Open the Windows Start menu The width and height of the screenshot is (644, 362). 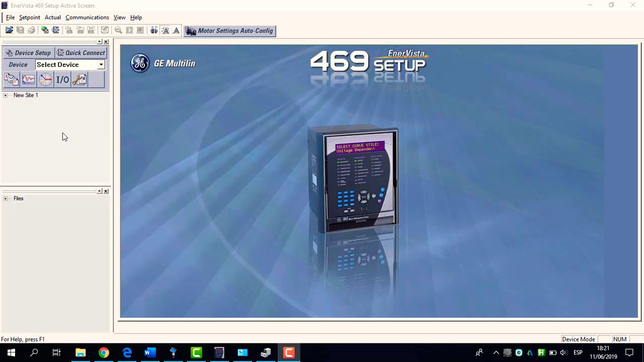[11, 352]
